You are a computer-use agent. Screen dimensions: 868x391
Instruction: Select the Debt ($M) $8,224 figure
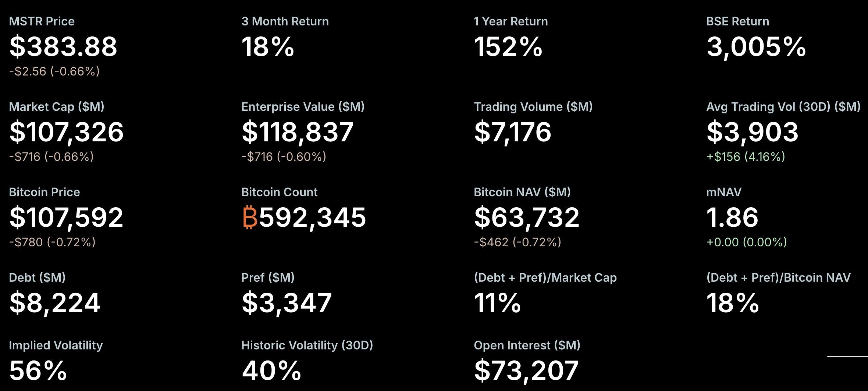(x=55, y=303)
